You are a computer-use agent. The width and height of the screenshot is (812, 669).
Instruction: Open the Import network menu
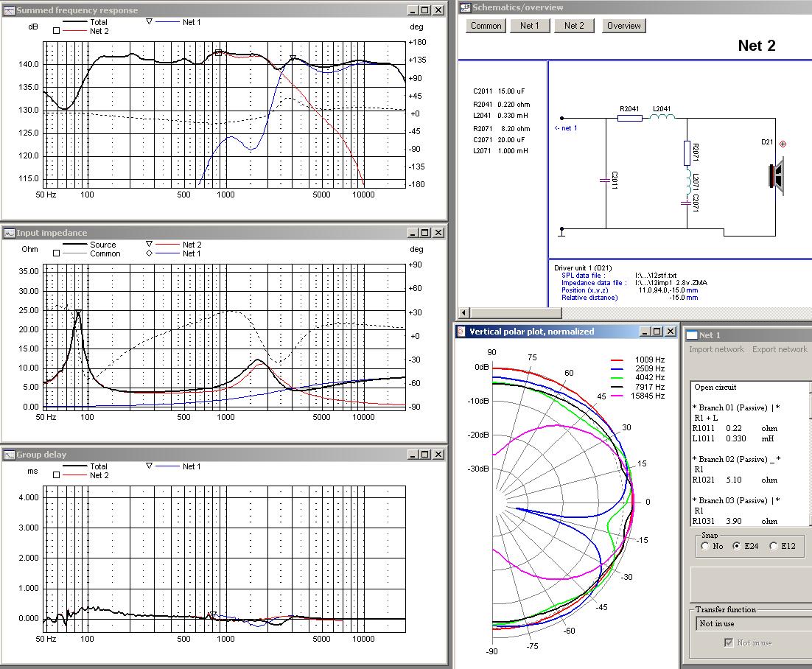coord(716,349)
